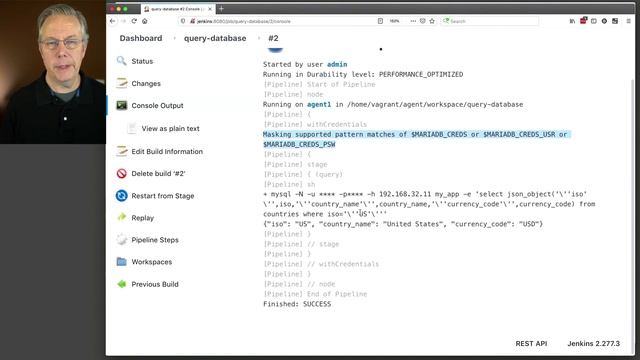This screenshot has width=640, height=360.
Task: Select the Console Output terminal icon
Action: [122, 105]
